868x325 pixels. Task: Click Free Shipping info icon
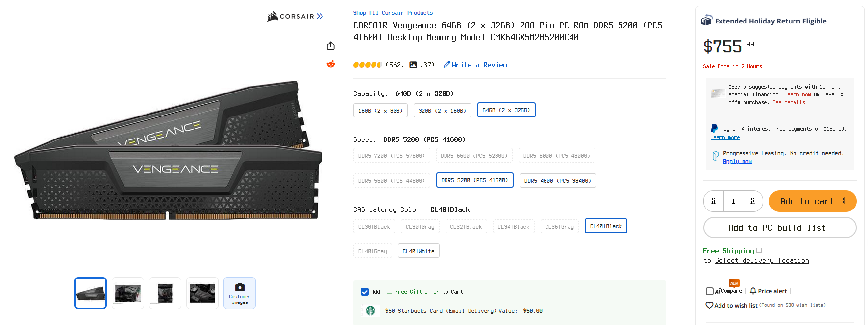click(759, 250)
